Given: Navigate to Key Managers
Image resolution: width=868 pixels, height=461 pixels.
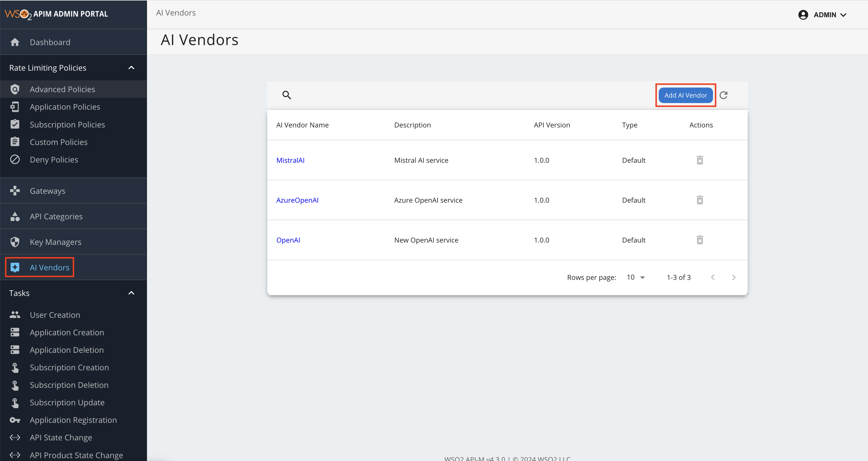Looking at the screenshot, I should (73, 242).
